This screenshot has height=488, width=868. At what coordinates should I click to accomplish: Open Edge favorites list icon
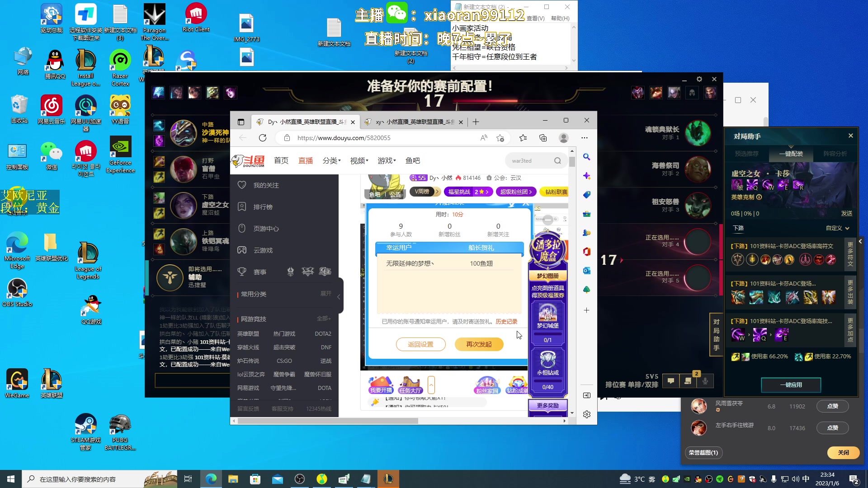(523, 138)
